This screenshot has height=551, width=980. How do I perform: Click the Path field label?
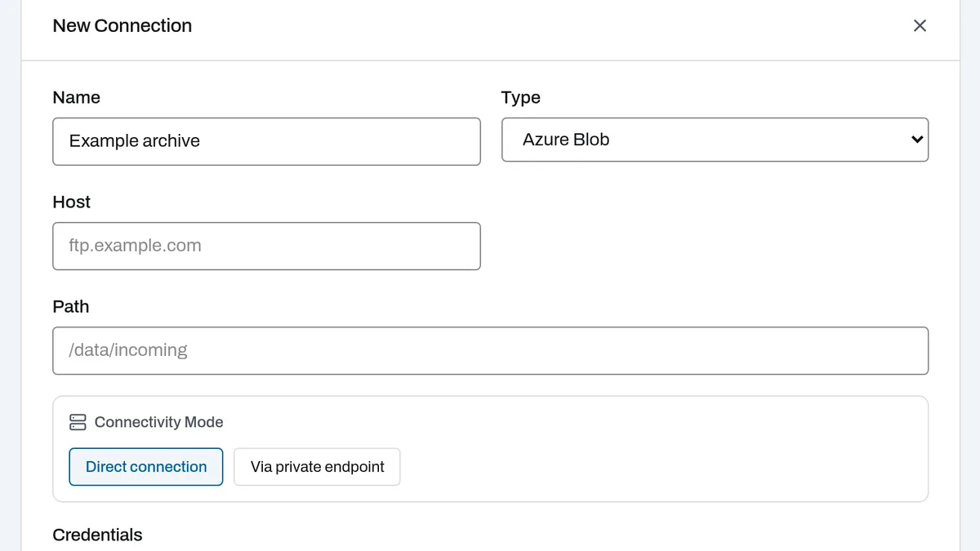(x=71, y=306)
